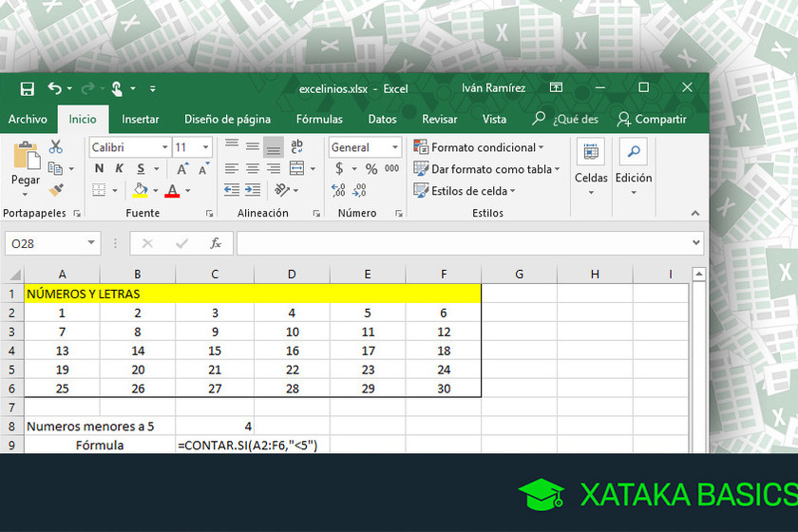Click the Percent style icon
The width and height of the screenshot is (798, 532).
coord(371,169)
